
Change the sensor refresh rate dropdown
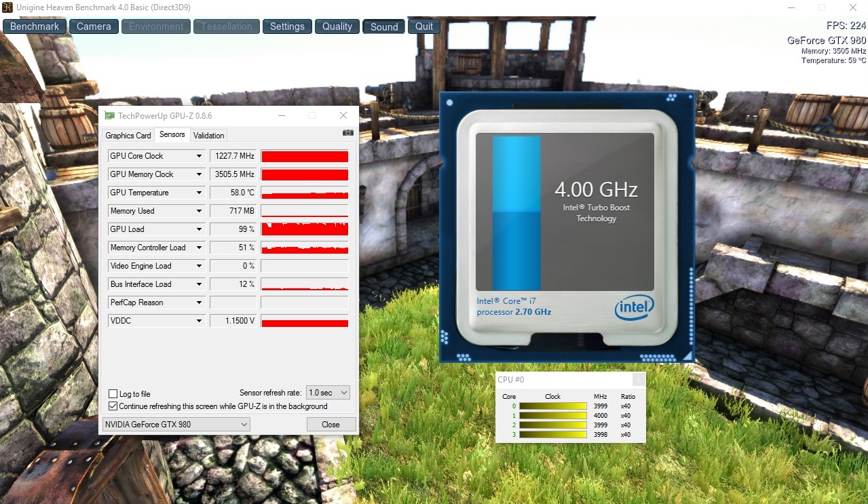click(328, 393)
